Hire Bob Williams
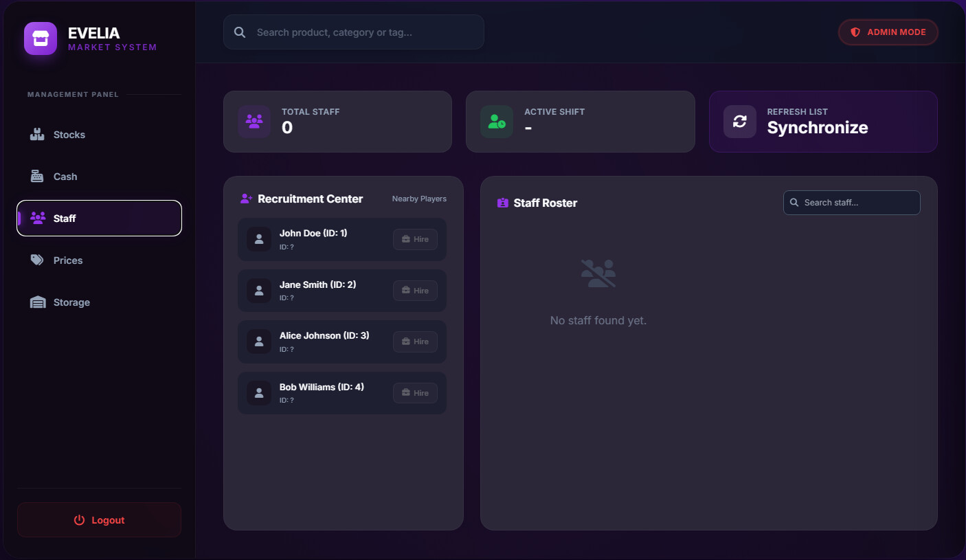Screen dimensions: 966x560 coord(415,393)
